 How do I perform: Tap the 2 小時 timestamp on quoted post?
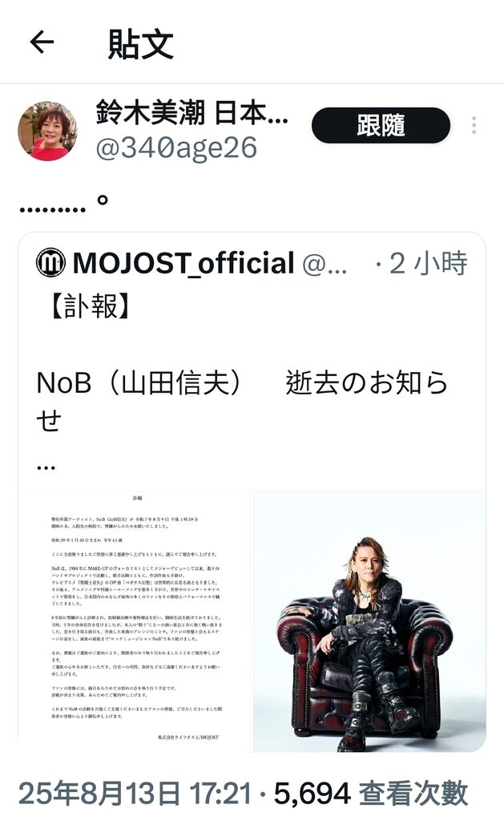tap(428, 263)
